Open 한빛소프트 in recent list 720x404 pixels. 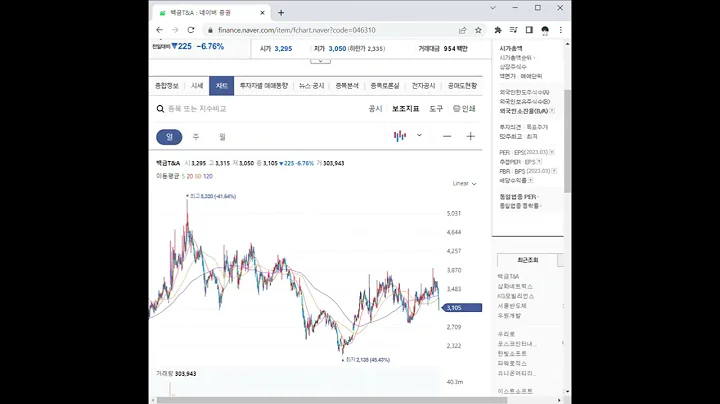point(512,354)
